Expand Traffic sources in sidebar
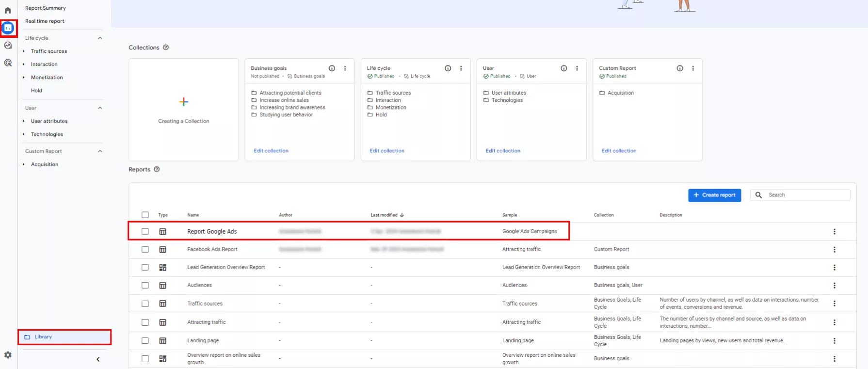Screen dimensions: 868x369 point(23,51)
